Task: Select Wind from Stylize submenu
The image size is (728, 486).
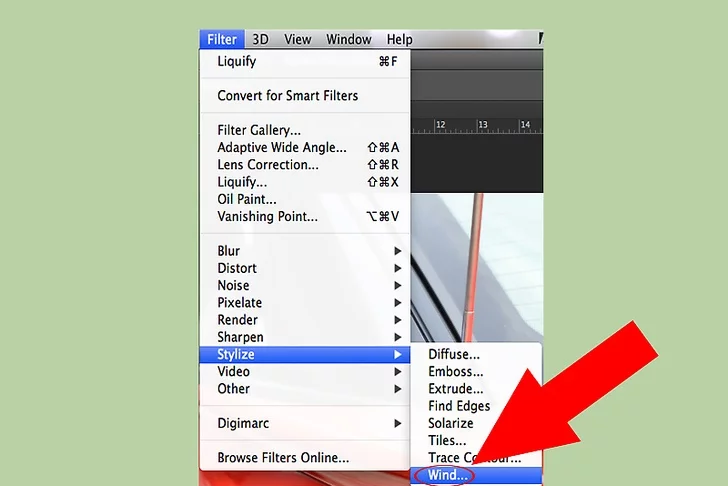Action: point(447,475)
